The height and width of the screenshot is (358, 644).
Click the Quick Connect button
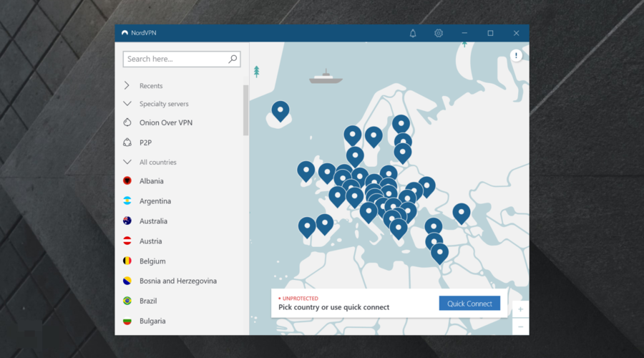[x=469, y=304]
